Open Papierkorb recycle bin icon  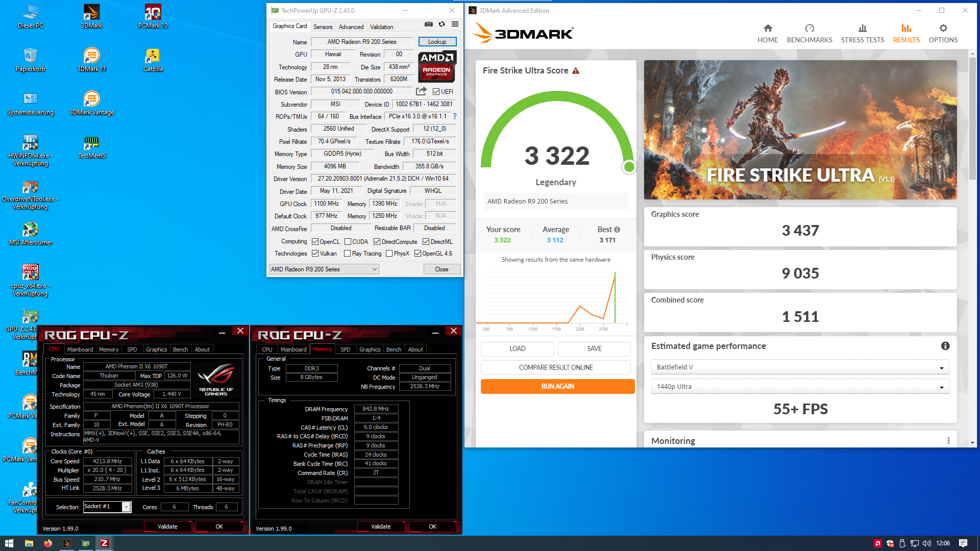[x=30, y=60]
